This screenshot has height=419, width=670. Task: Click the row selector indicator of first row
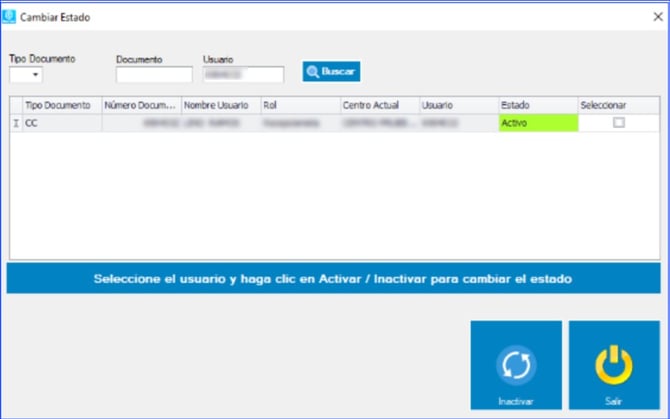click(15, 123)
